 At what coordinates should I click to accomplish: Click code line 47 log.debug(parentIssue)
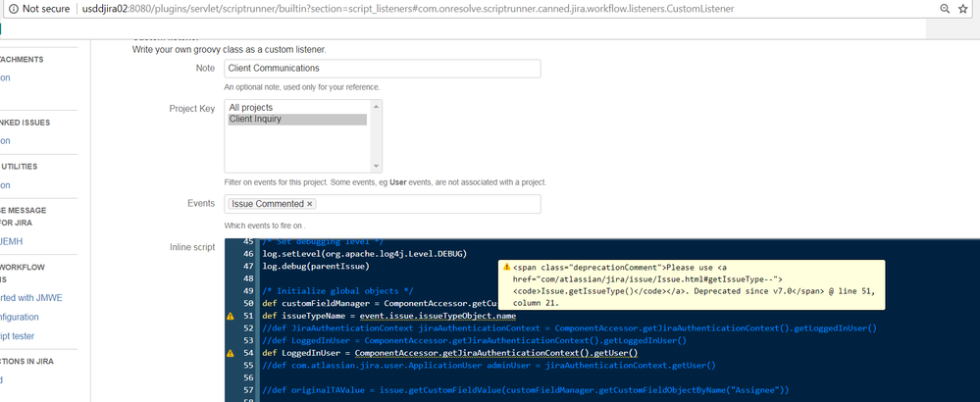point(316,267)
